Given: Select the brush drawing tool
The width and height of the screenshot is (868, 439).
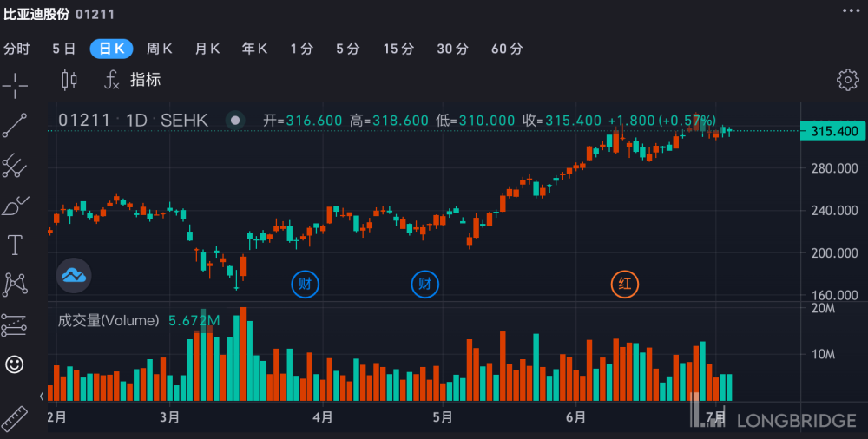Looking at the screenshot, I should pos(15,206).
